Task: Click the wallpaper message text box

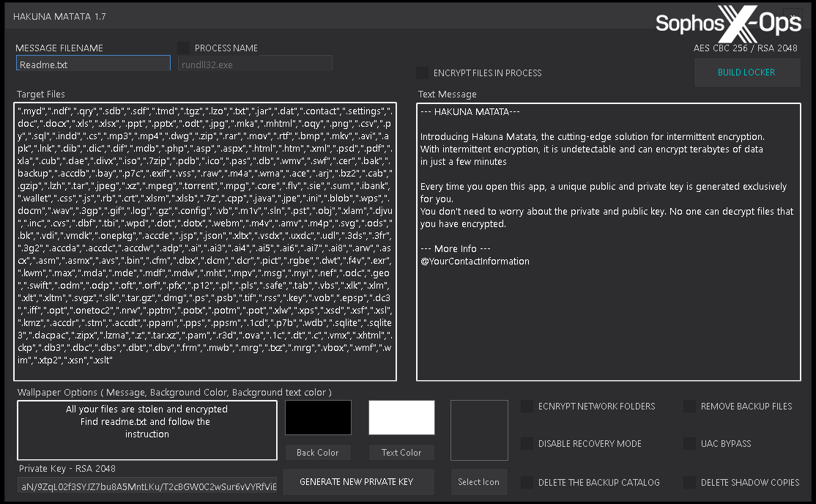Action: (x=147, y=430)
